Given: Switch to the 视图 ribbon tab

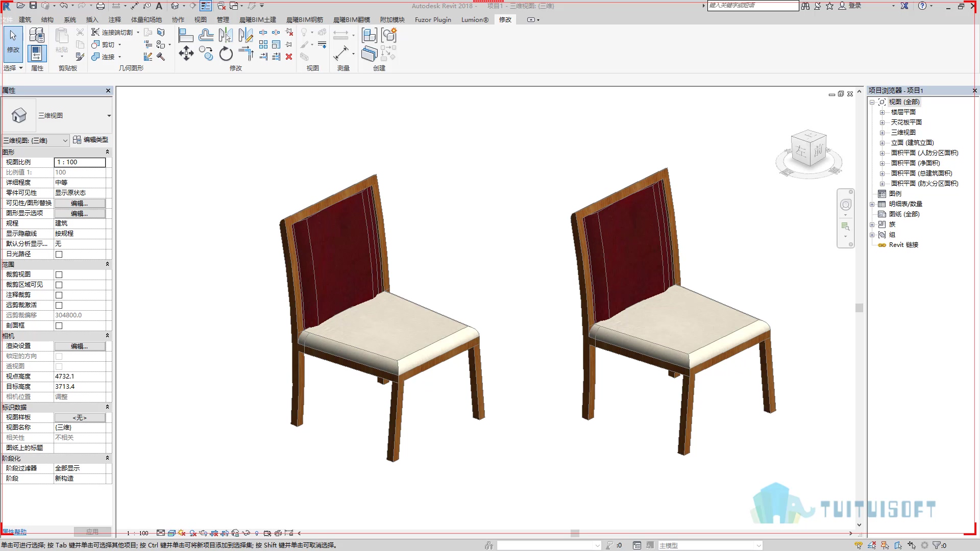Looking at the screenshot, I should pos(201,19).
